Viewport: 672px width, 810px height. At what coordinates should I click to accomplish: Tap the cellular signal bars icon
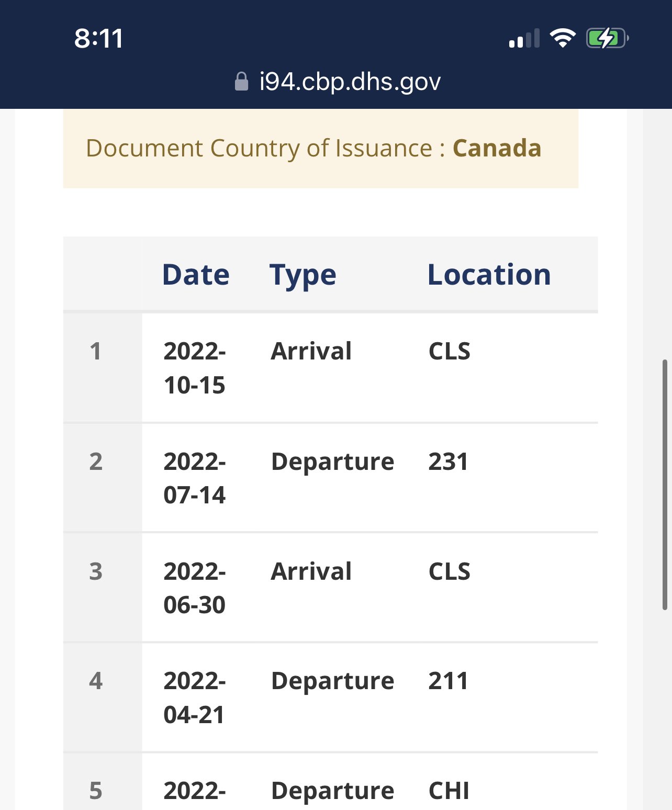pos(524,39)
